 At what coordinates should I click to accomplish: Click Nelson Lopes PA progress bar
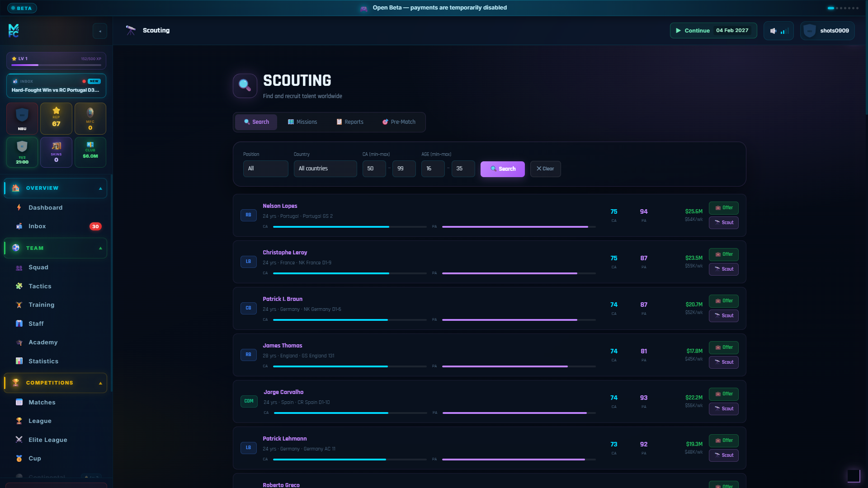[x=519, y=227]
